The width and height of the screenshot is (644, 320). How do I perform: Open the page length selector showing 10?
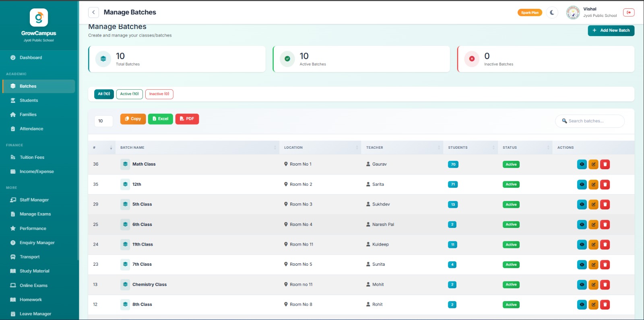[x=103, y=121]
